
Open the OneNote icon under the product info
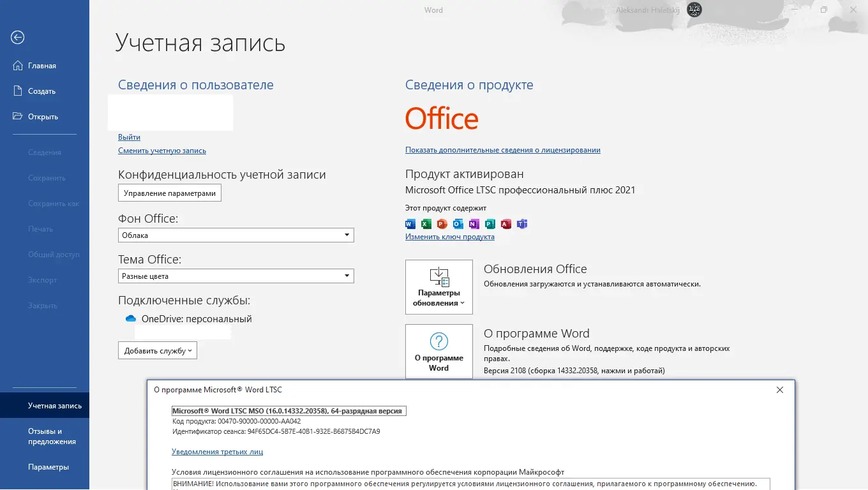[x=474, y=224]
